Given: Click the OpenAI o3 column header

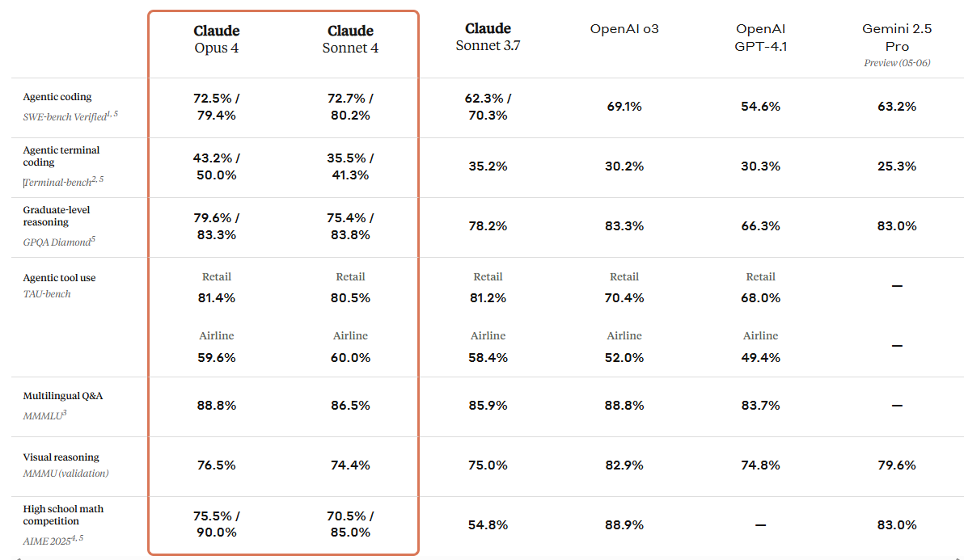Looking at the screenshot, I should pyautogui.click(x=624, y=29).
